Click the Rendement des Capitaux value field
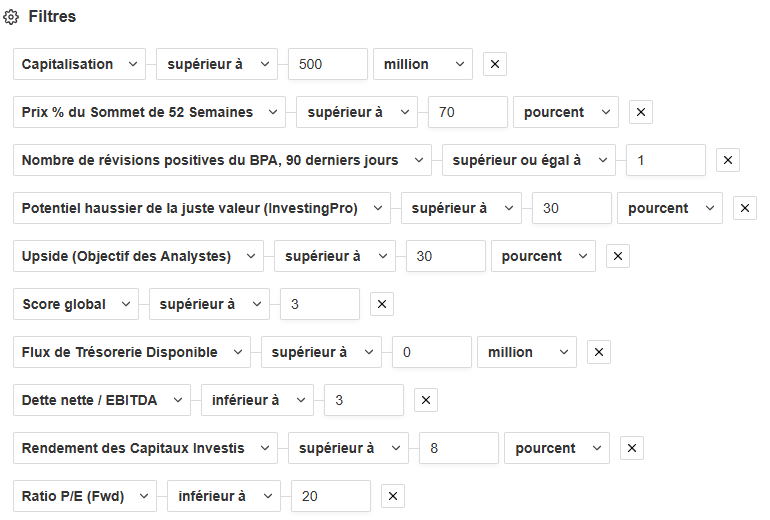This screenshot has height=520, width=770. pos(458,448)
